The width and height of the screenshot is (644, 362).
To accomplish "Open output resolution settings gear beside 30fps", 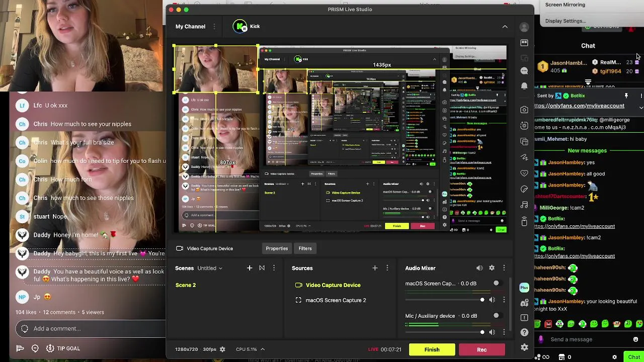I will 222,349.
